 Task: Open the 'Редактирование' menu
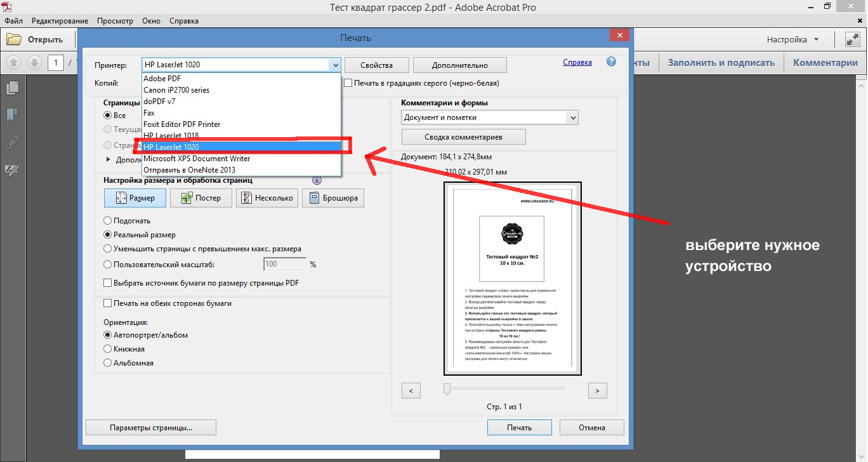click(60, 21)
